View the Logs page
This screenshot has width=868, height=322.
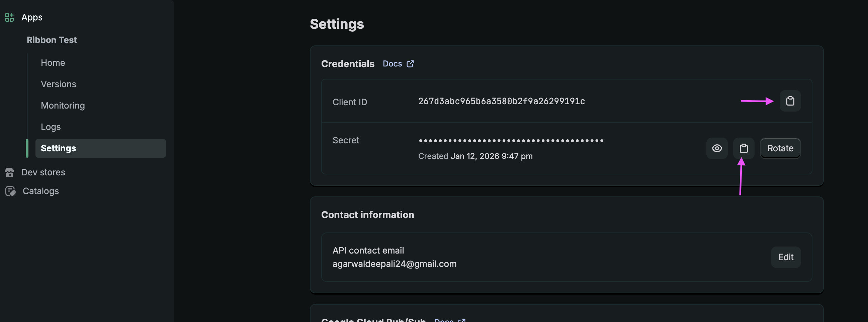click(51, 127)
